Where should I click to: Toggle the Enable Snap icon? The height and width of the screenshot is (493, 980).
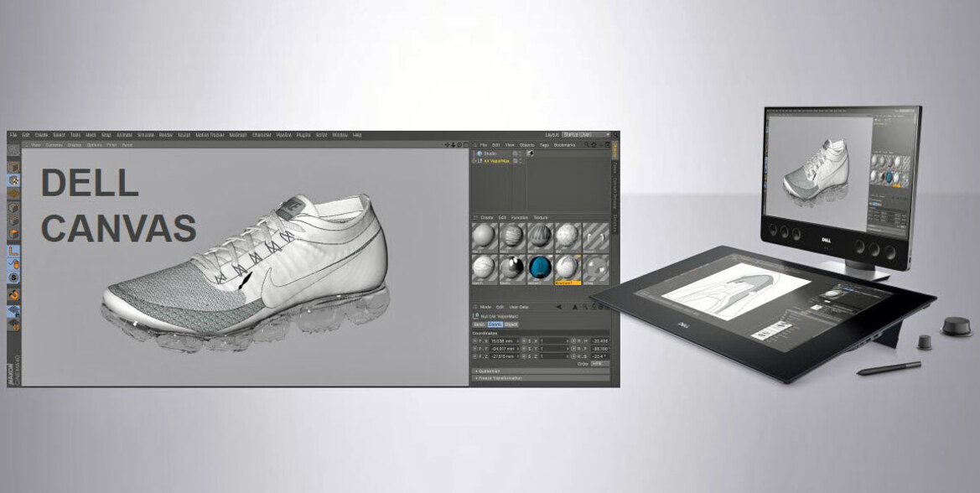13,294
